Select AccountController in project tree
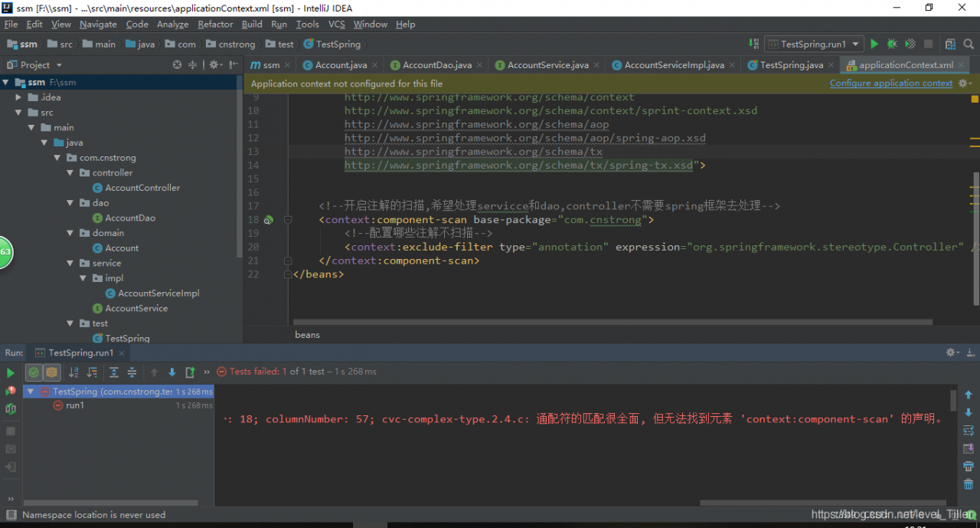Viewport: 980px width, 528px height. point(142,188)
